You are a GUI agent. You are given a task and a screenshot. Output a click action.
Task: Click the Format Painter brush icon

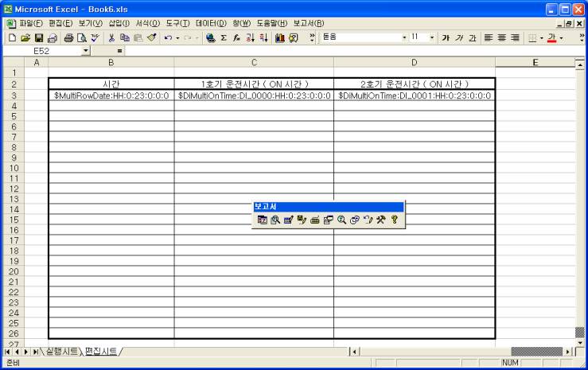coord(139,37)
